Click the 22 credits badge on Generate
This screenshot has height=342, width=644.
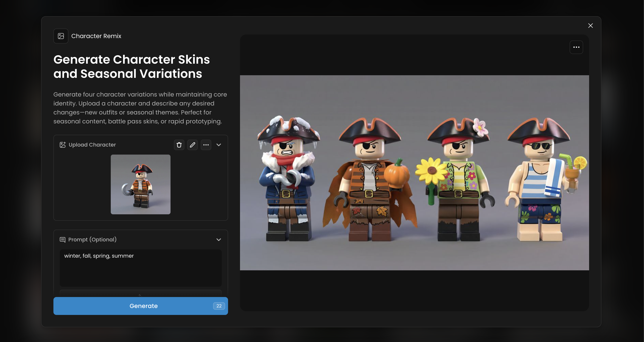219,306
